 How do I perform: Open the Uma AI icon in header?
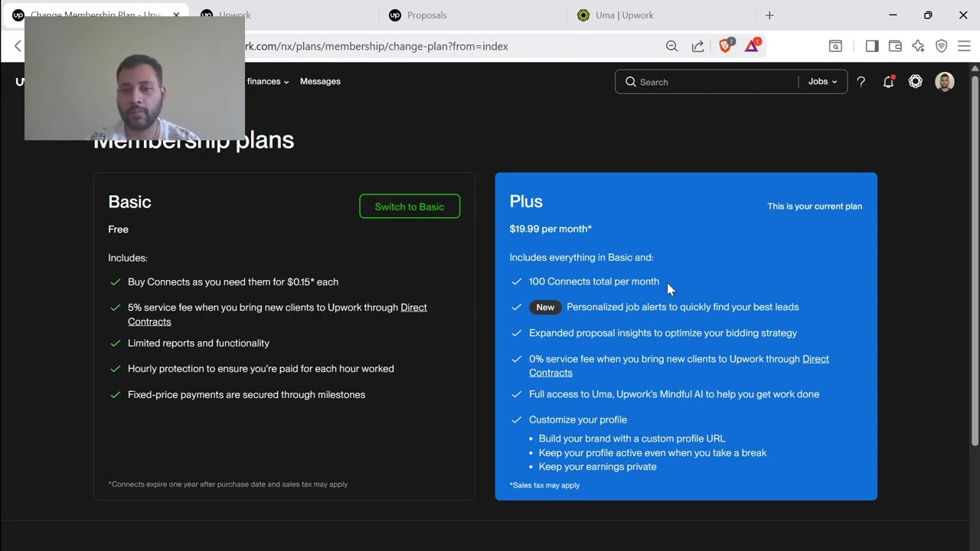(916, 81)
